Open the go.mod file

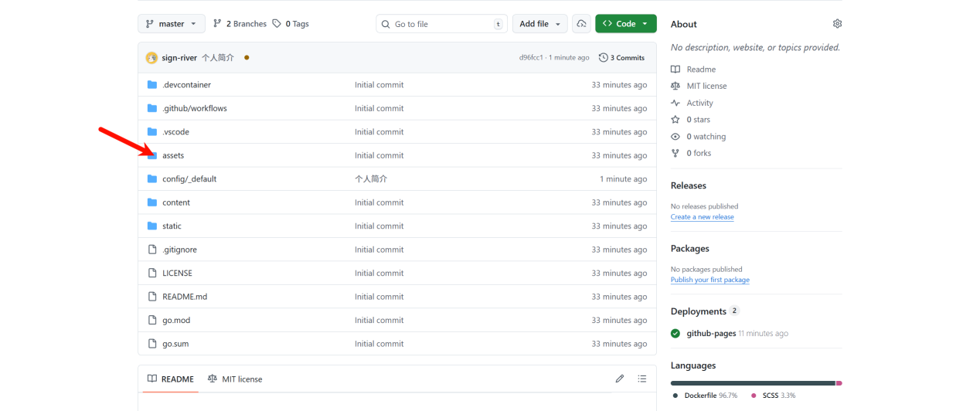(x=176, y=321)
